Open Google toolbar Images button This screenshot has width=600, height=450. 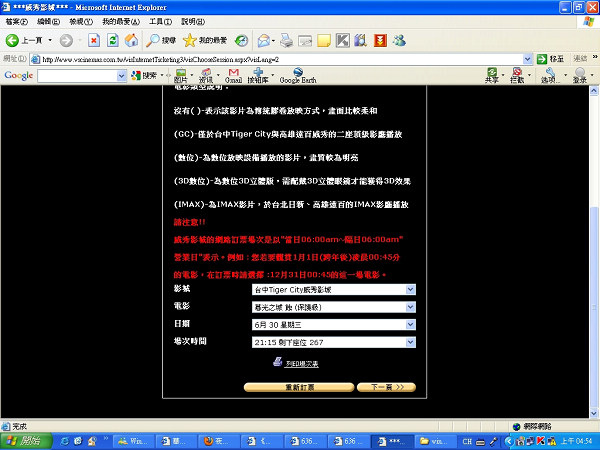pyautogui.click(x=181, y=76)
